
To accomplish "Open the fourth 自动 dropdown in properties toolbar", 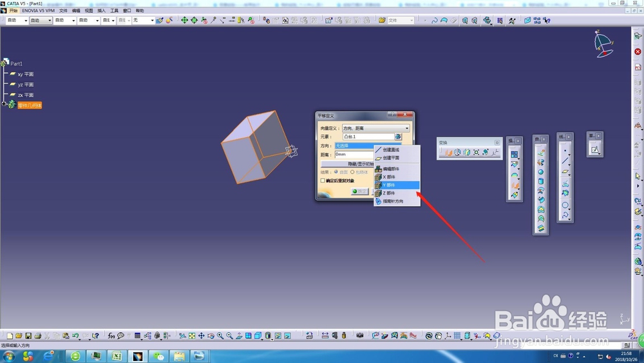I will pos(89,20).
